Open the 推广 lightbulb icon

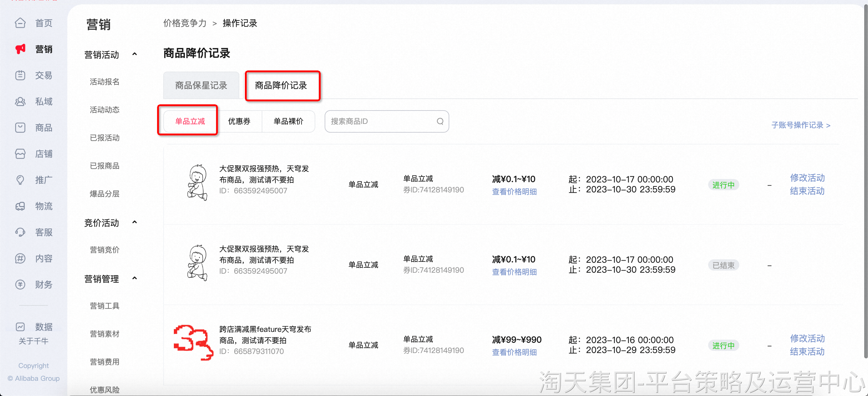[x=20, y=180]
